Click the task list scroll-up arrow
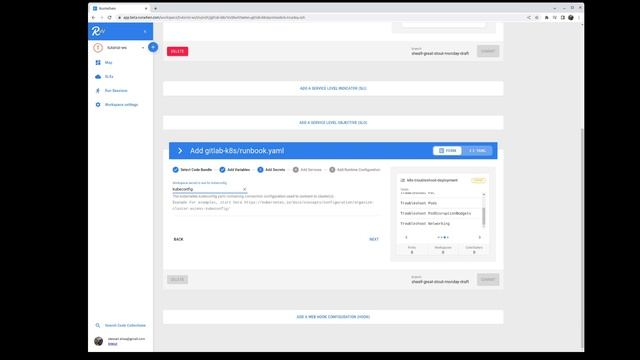 (x=484, y=195)
